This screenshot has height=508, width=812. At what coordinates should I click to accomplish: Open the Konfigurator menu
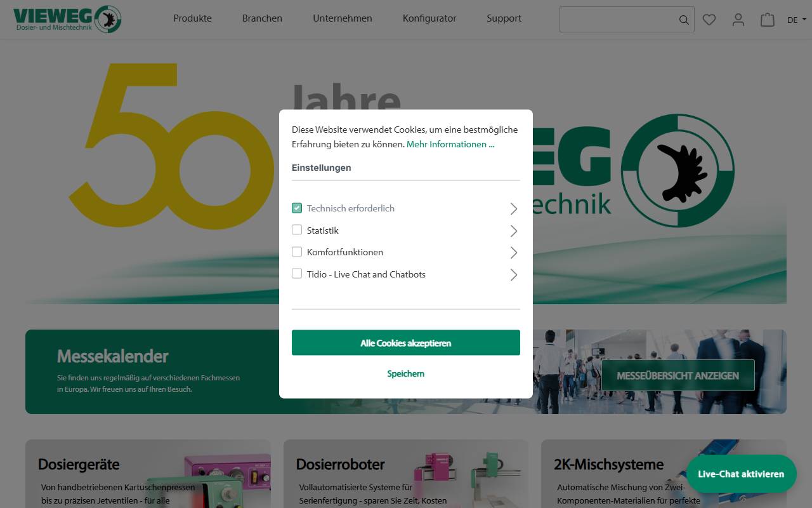click(429, 18)
